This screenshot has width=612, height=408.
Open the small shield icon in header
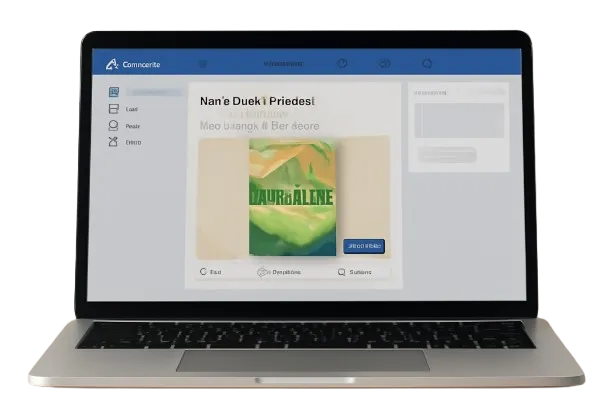(x=202, y=64)
